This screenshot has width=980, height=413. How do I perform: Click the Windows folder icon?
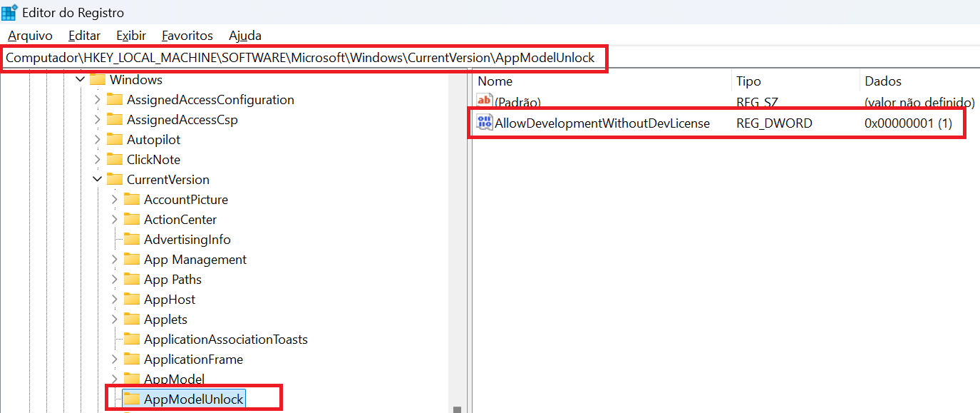(98, 78)
